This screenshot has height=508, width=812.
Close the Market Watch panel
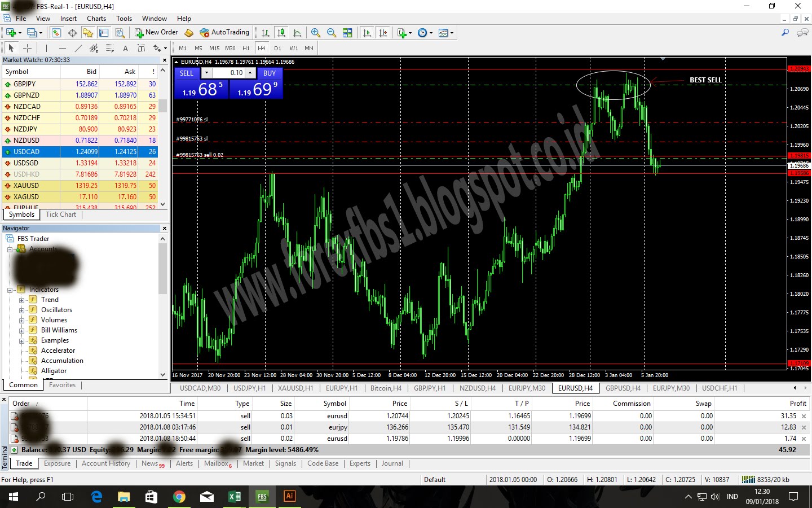165,60
